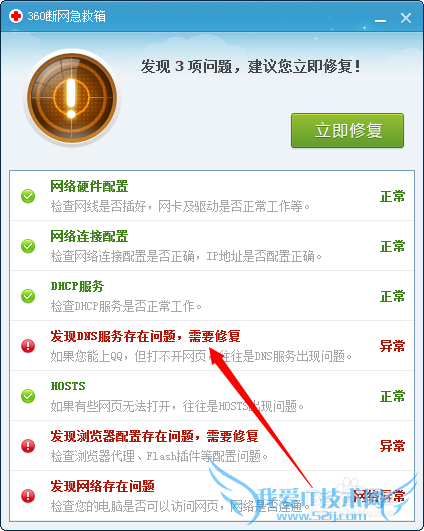The height and width of the screenshot is (531, 424).
Task: Open the 发现DNS服务存在问题 red heading
Action: pyautogui.click(x=145, y=336)
